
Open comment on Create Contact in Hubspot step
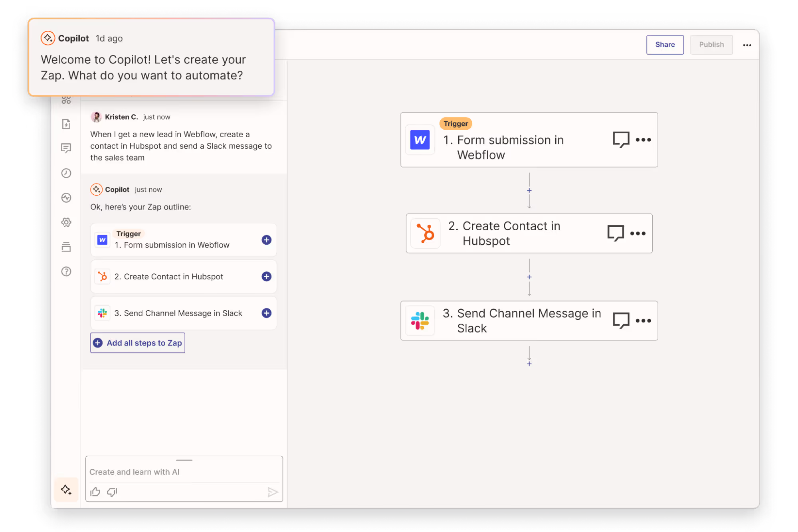[x=616, y=233]
